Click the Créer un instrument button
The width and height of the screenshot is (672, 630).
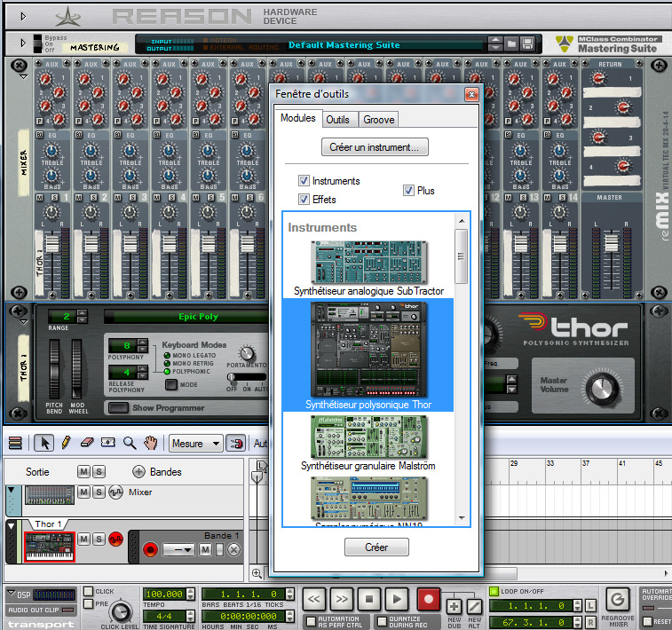click(x=375, y=147)
